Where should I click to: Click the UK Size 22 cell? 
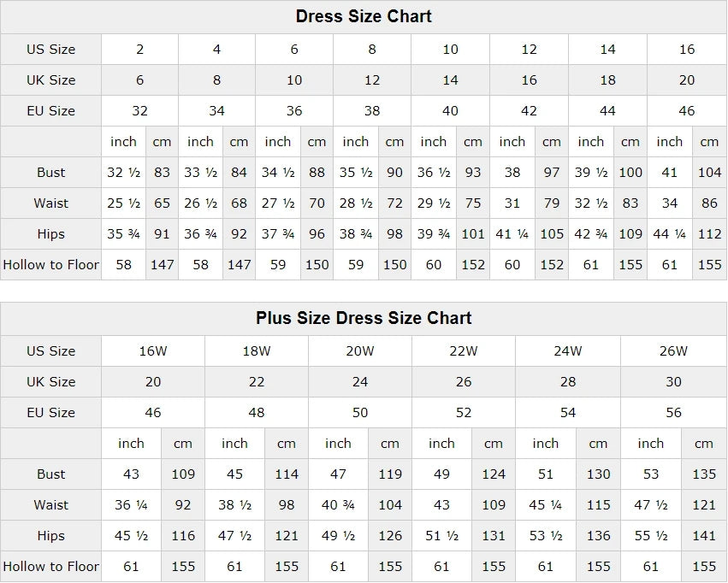[x=257, y=382]
